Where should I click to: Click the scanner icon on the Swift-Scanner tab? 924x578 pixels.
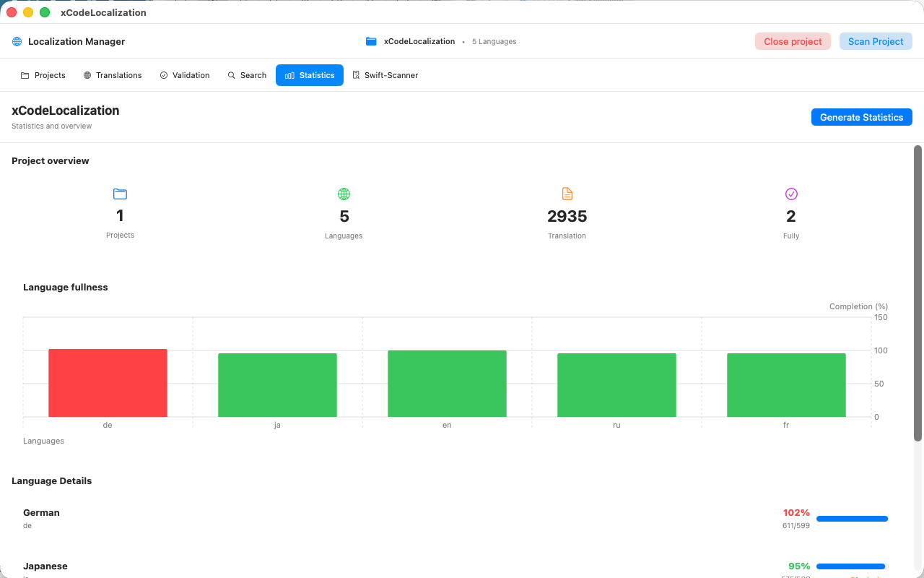click(x=355, y=74)
